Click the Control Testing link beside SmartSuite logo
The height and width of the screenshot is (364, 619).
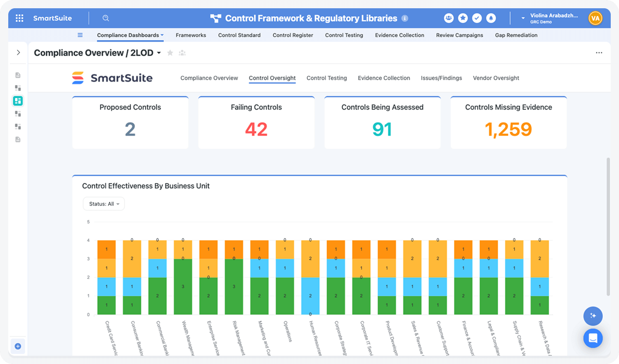(x=327, y=78)
